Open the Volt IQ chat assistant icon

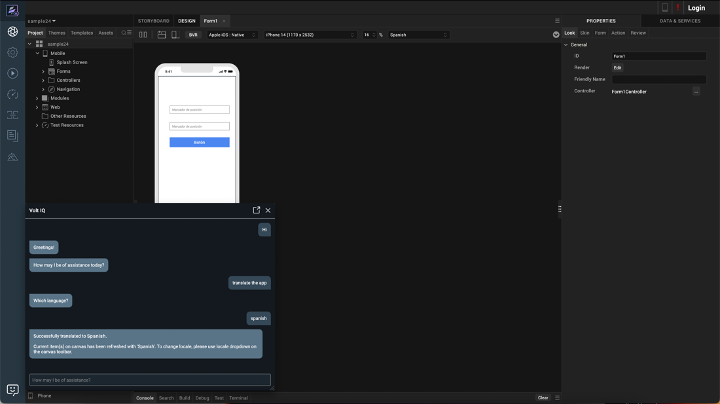pos(12,390)
